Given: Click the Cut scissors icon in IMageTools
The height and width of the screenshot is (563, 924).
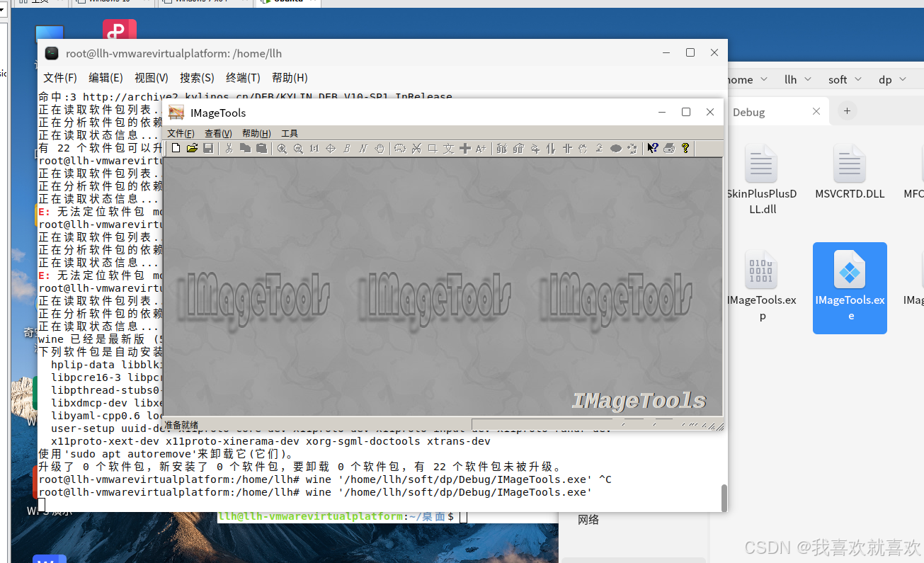Looking at the screenshot, I should pyautogui.click(x=229, y=148).
